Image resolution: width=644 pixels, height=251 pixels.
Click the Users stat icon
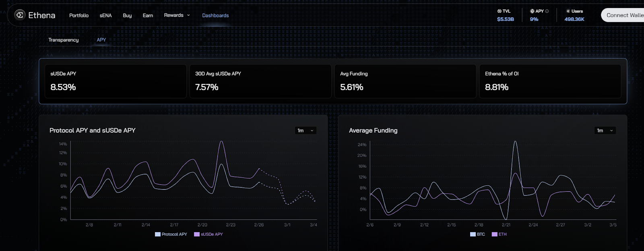(x=568, y=11)
